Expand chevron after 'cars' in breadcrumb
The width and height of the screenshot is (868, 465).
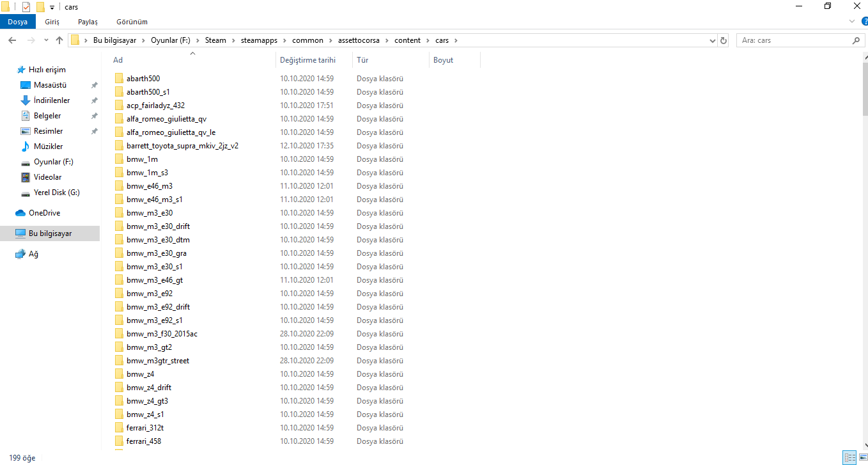pyautogui.click(x=456, y=40)
